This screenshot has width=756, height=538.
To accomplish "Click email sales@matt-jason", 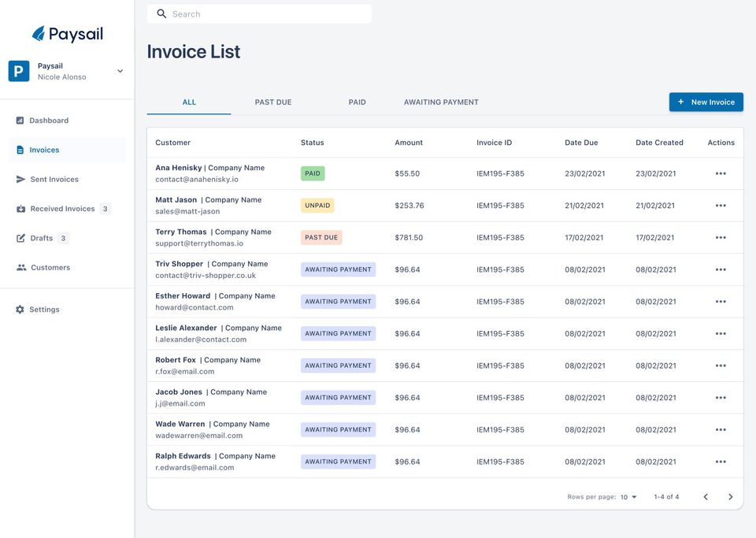I will [187, 211].
